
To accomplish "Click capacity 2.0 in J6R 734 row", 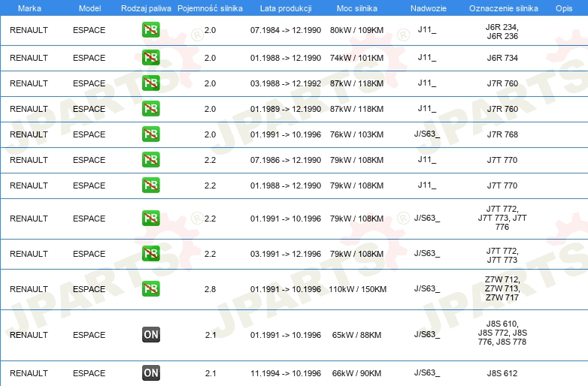I will [210, 58].
